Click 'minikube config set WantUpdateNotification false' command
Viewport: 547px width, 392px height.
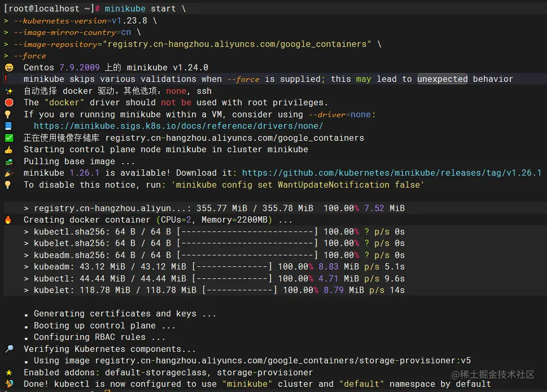click(x=298, y=185)
